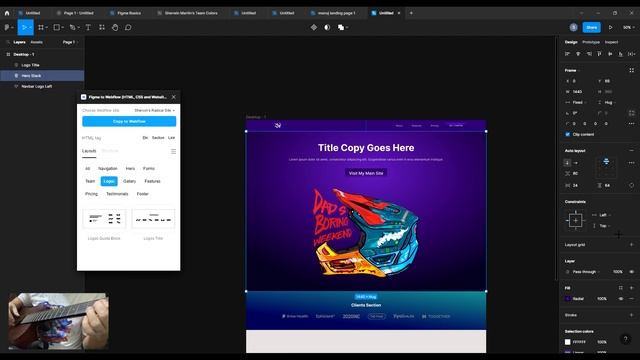
Task: Click the Align horizontal centers icon
Action: pyautogui.click(x=578, y=54)
